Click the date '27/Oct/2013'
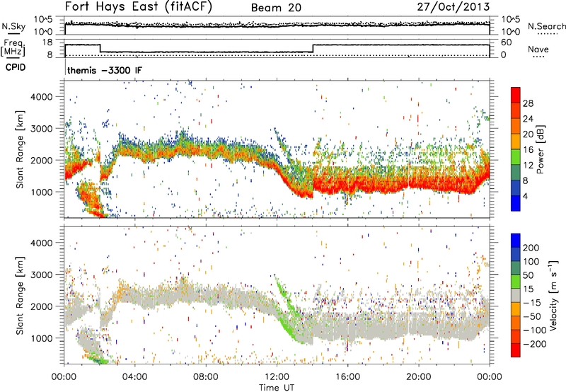The image size is (566, 392). coord(454,7)
